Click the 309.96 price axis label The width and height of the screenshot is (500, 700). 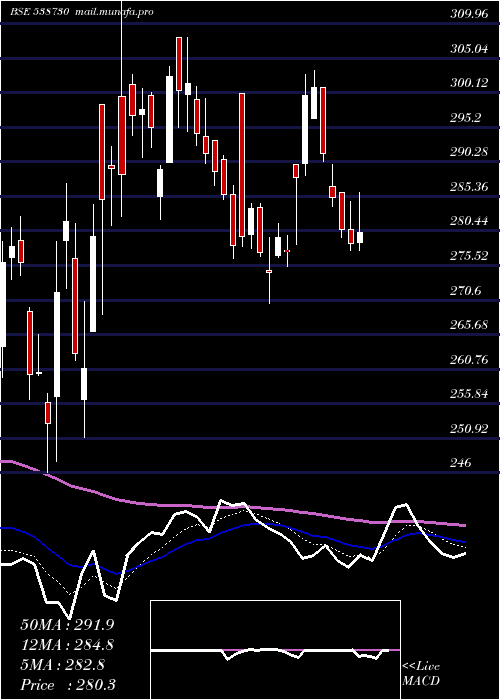[x=469, y=14]
